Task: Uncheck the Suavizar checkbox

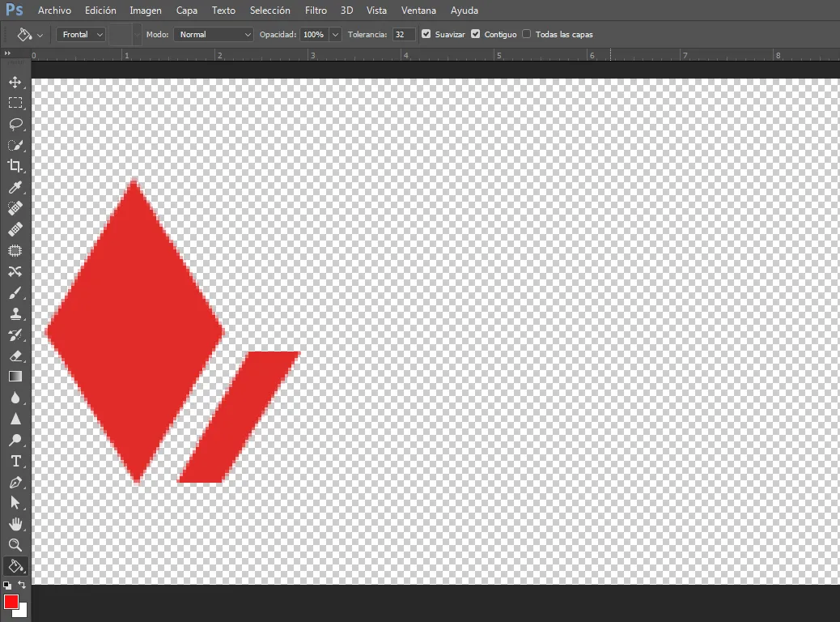Action: click(x=426, y=34)
